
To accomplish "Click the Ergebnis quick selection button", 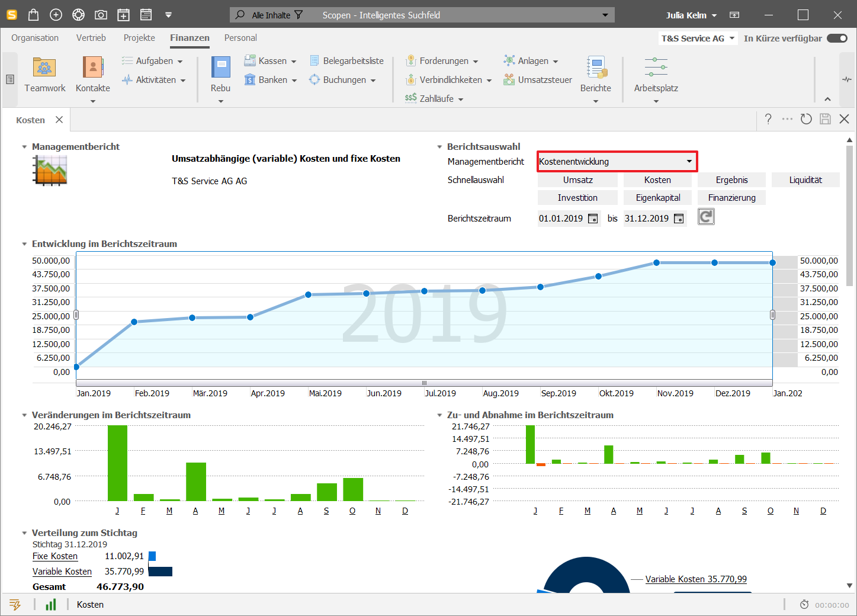I will click(731, 179).
